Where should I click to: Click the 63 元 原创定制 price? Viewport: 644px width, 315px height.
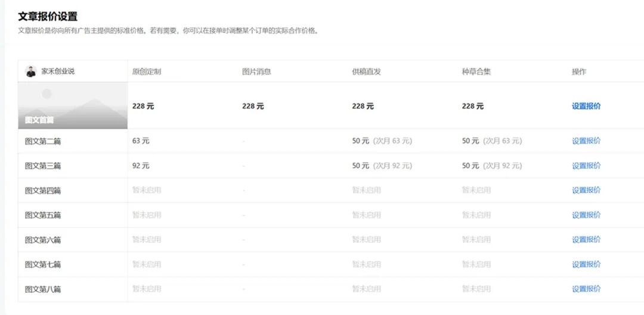click(x=141, y=141)
